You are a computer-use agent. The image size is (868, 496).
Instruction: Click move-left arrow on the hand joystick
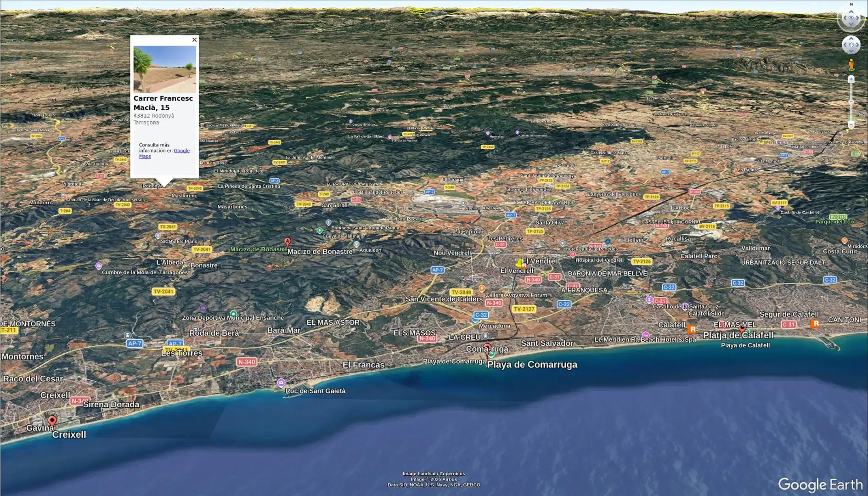(x=845, y=45)
